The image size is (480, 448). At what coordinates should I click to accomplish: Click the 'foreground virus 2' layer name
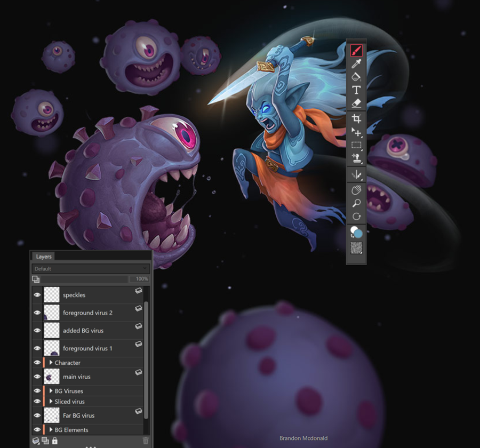coord(87,313)
